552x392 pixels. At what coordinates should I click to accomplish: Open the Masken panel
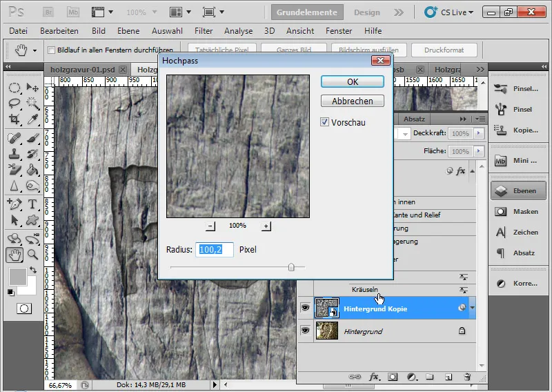[x=518, y=212]
